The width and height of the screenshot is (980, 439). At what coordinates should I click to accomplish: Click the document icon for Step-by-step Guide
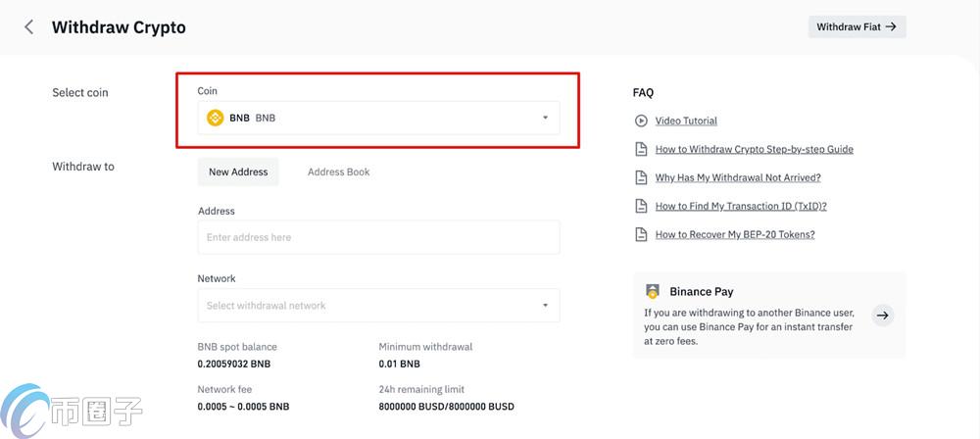(x=641, y=149)
